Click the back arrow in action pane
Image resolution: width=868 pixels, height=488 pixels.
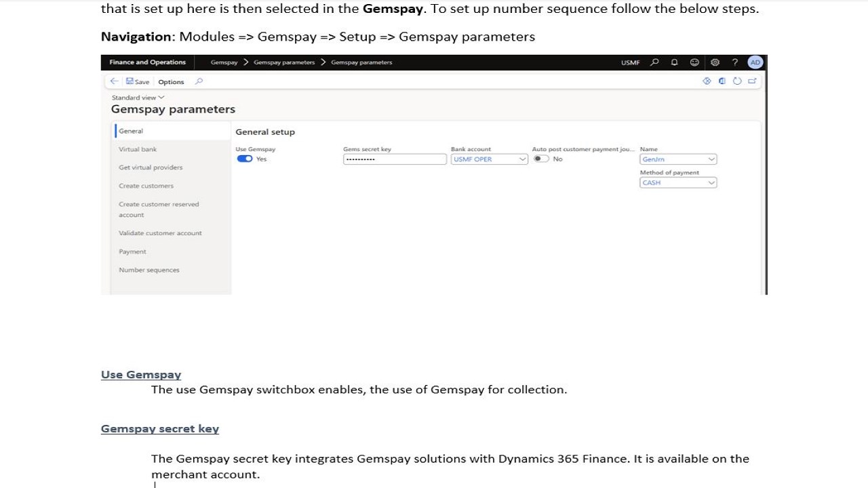tap(114, 81)
